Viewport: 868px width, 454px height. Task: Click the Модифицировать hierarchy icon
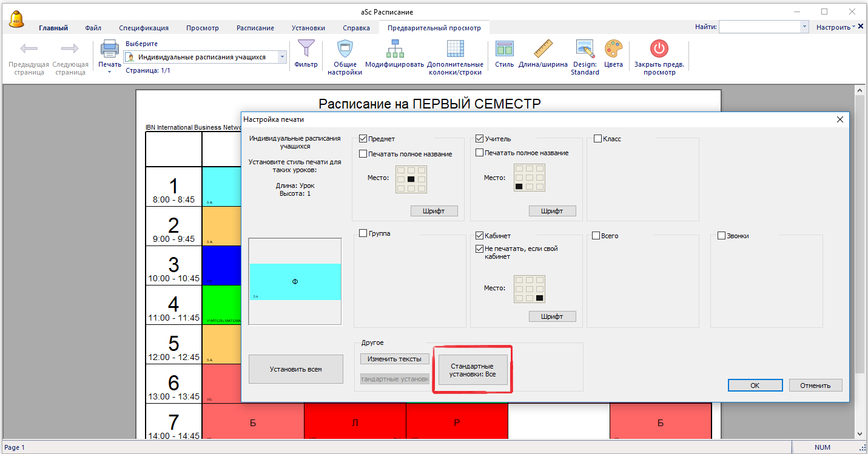point(394,50)
